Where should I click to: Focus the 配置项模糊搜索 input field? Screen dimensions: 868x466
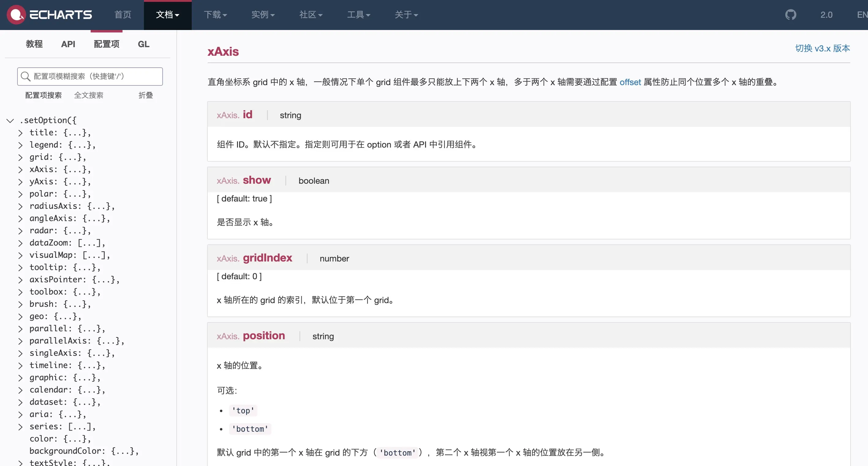coord(96,77)
